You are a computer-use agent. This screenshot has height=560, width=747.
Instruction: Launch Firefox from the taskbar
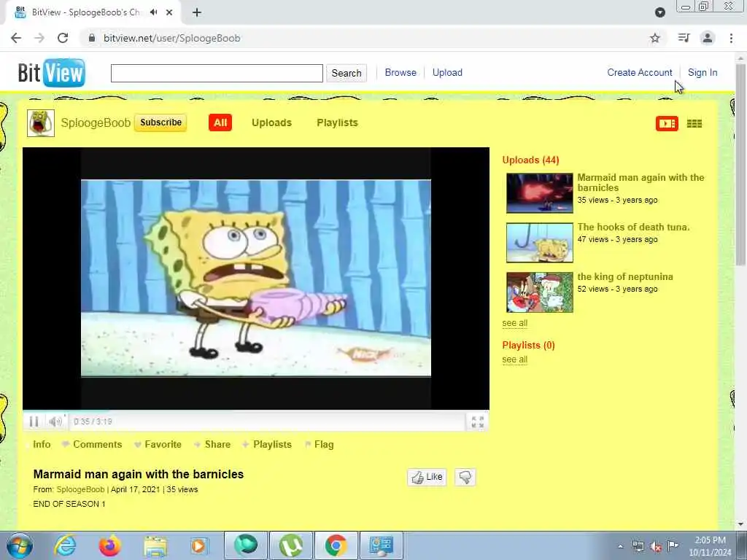coord(109,545)
